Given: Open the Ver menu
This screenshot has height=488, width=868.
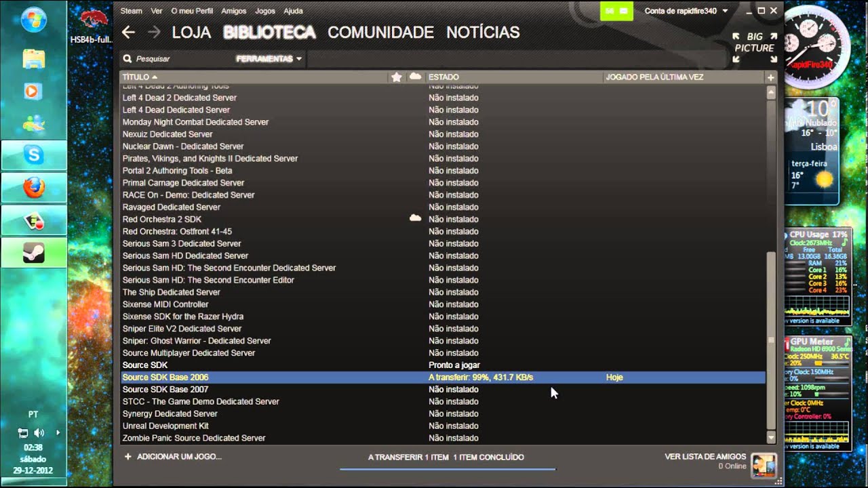Looking at the screenshot, I should pyautogui.click(x=157, y=11).
